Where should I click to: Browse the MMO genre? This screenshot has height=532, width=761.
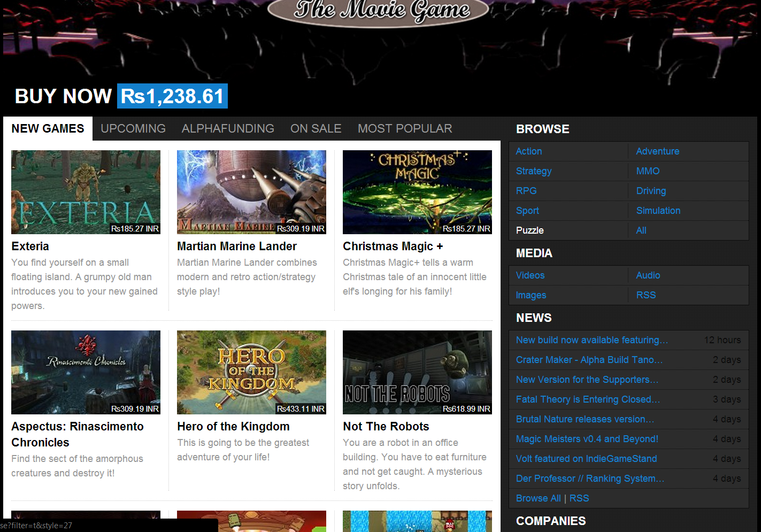648,171
